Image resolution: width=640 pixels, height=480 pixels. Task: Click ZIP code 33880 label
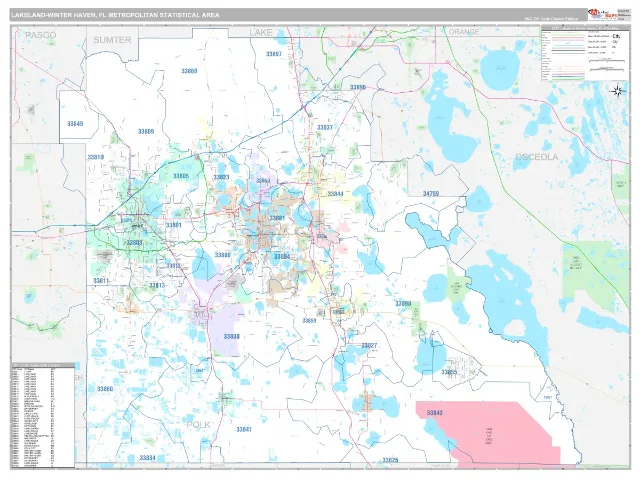click(x=222, y=255)
